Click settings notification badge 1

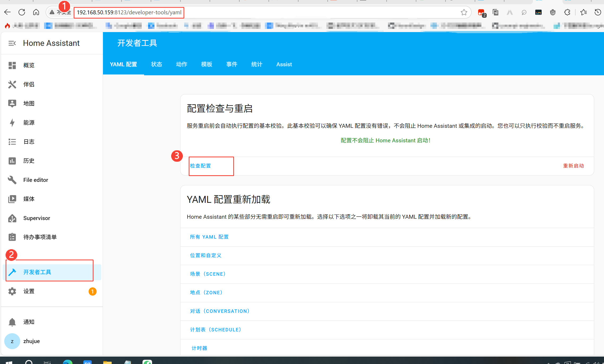pos(92,291)
